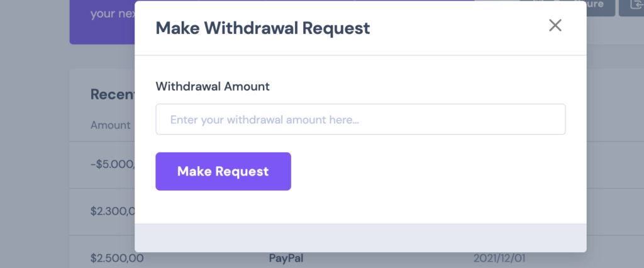Focus the withdrawal amount input field
This screenshot has width=644, height=268.
[x=360, y=119]
